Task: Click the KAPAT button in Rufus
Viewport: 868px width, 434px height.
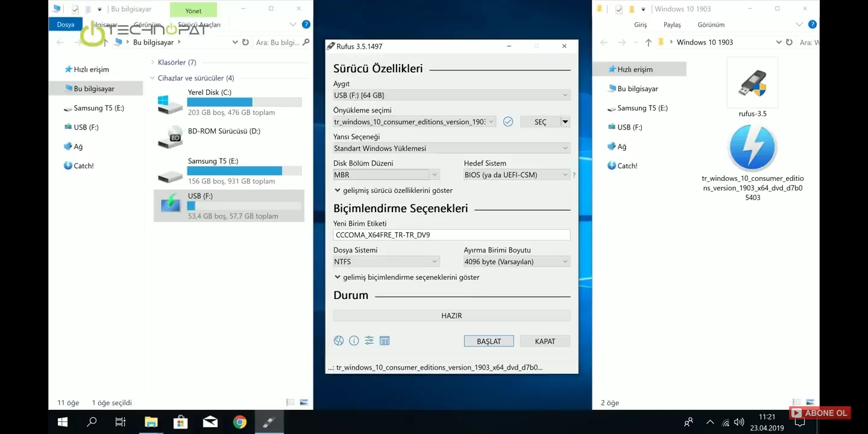Action: point(545,341)
